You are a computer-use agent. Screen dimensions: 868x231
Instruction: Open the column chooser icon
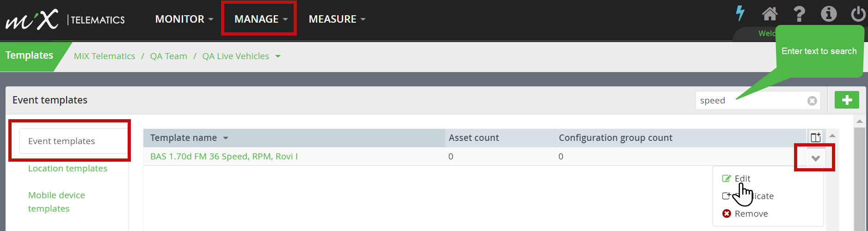coord(816,137)
